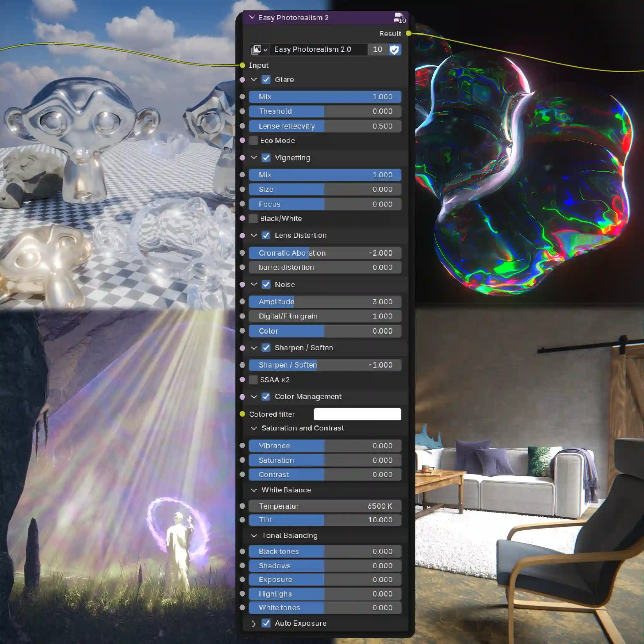Adjust the Glare Mix slider
The image size is (644, 644).
pyautogui.click(x=325, y=97)
